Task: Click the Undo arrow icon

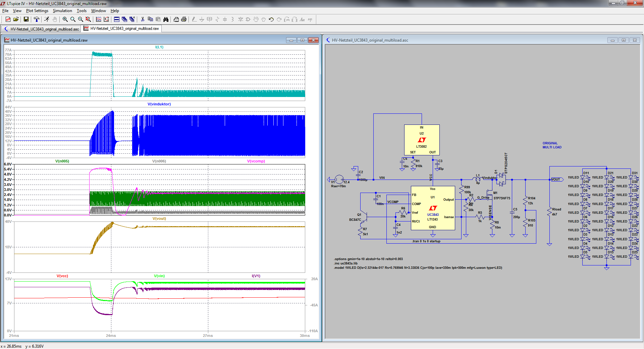Action: 271,19
